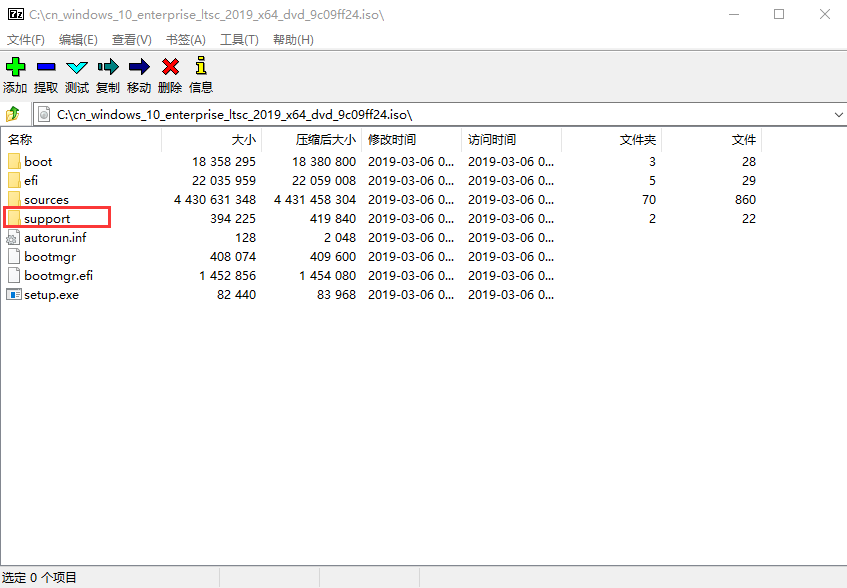Click packed size 22 059 008
This screenshot has height=588, width=847.
(x=324, y=180)
